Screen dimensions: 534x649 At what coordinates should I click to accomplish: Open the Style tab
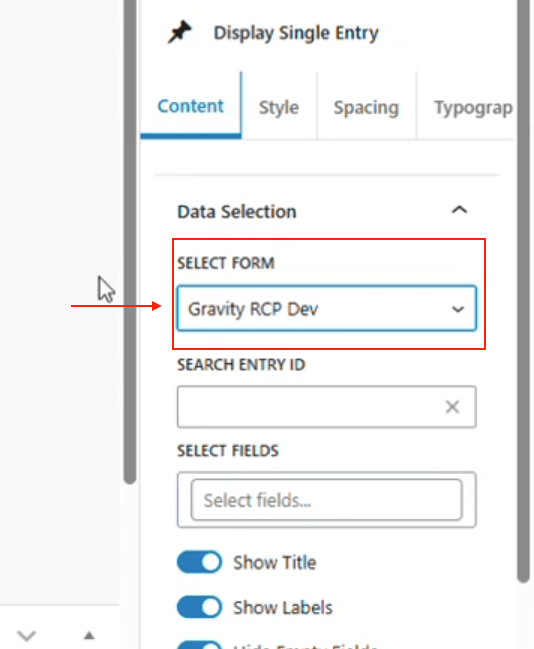coord(279,108)
